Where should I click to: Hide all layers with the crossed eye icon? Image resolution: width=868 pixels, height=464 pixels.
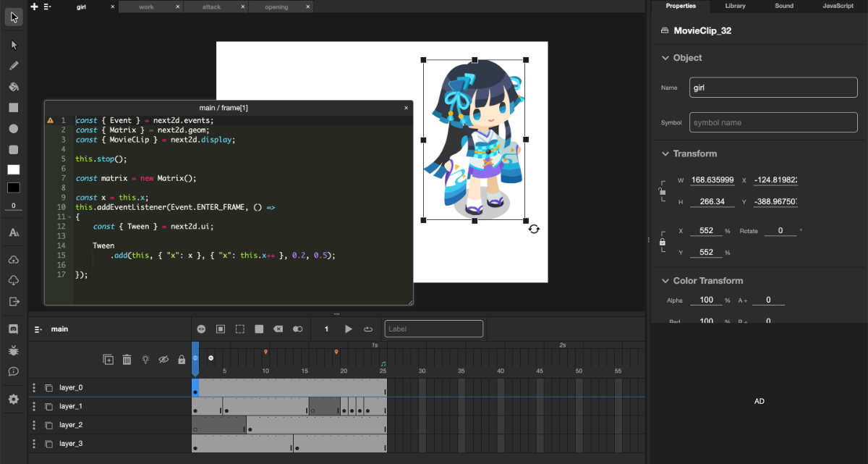(163, 359)
